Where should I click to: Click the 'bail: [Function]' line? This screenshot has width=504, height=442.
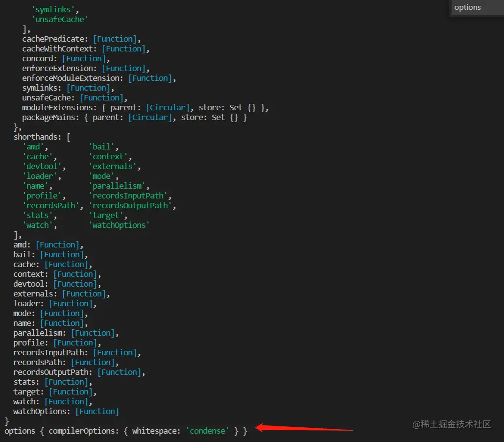50,255
